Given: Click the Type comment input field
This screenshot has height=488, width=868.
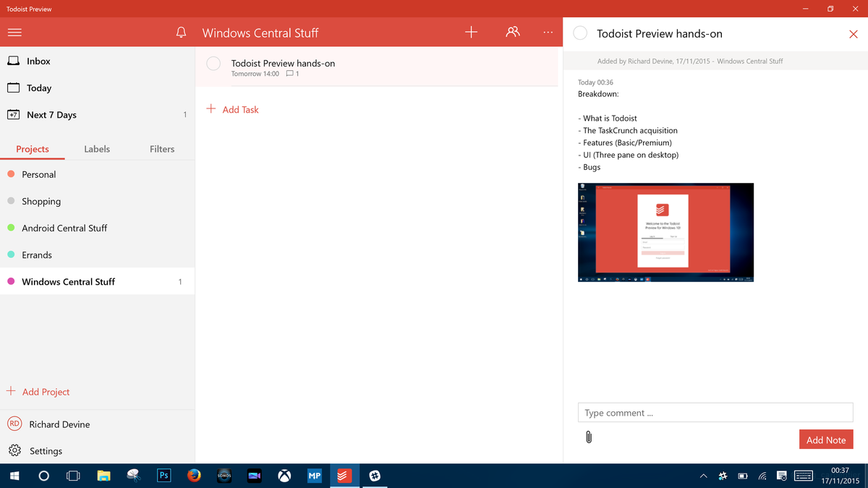Looking at the screenshot, I should (715, 413).
